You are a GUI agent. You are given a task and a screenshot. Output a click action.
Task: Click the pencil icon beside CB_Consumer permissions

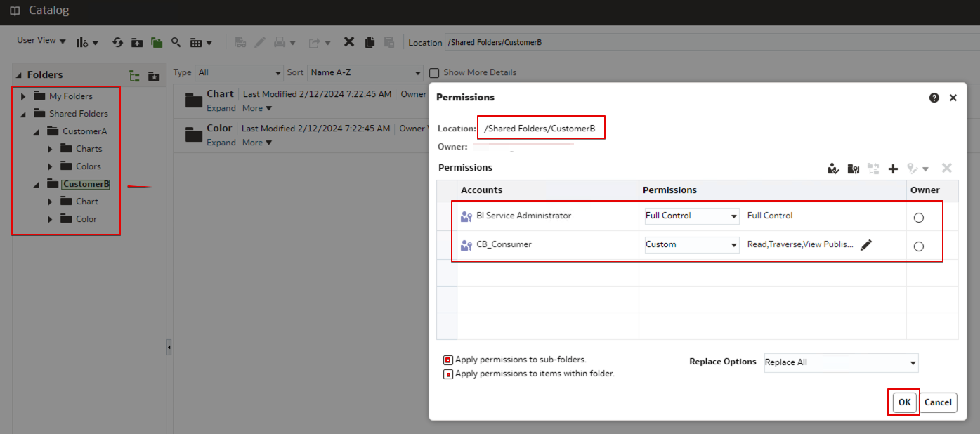tap(866, 244)
